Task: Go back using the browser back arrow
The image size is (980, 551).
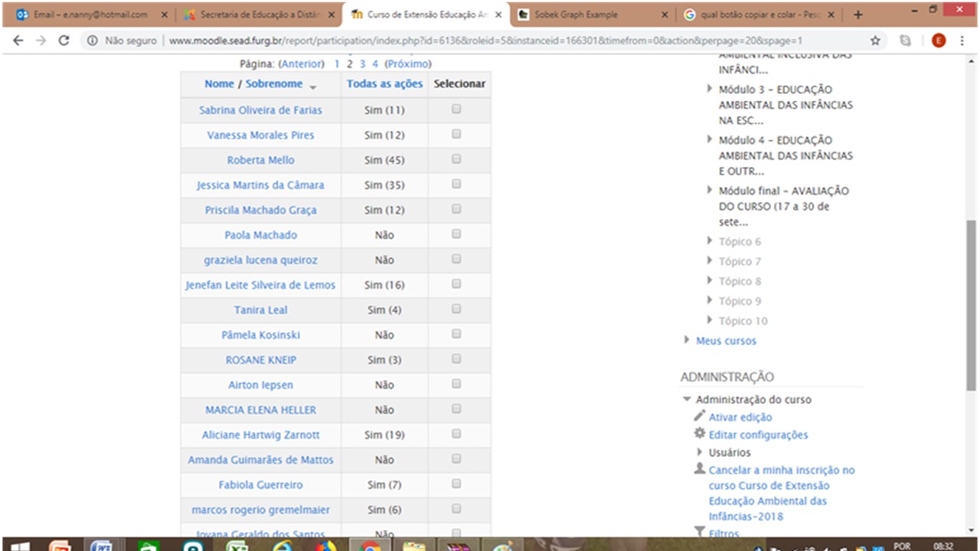Action: coord(18,41)
